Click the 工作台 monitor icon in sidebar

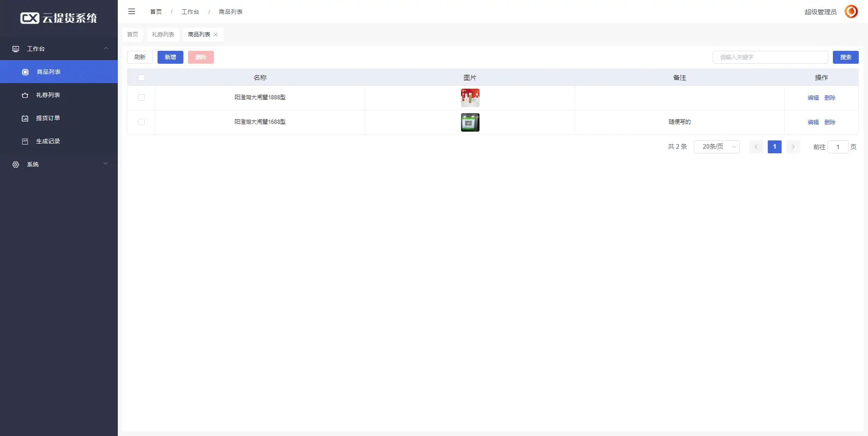16,49
